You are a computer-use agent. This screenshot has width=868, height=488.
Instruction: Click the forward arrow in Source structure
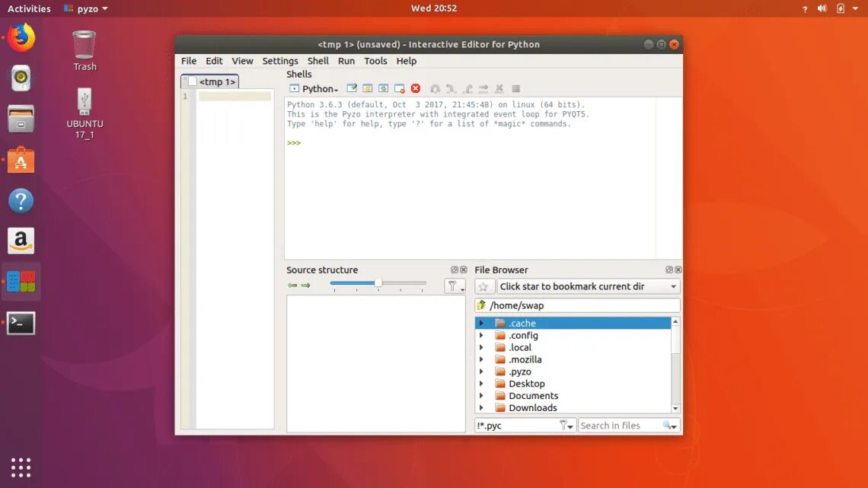[x=305, y=285]
